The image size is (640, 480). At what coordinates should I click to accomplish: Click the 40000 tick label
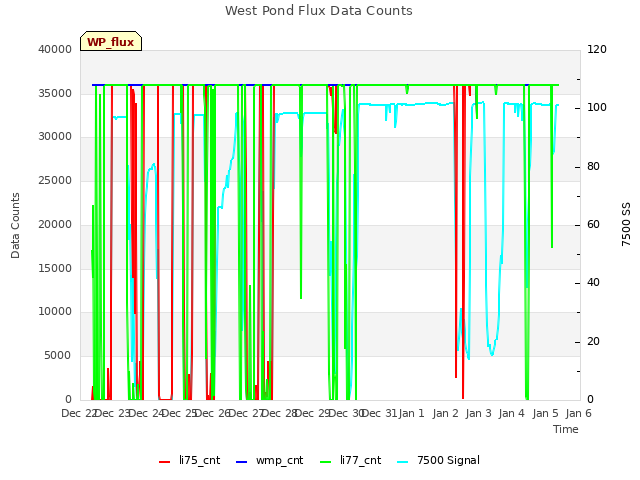pos(55,49)
